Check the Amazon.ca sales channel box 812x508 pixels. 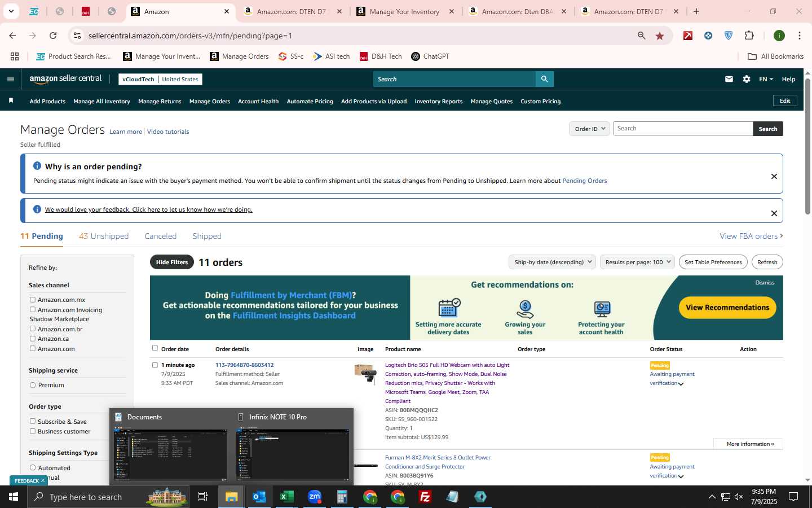(33, 339)
